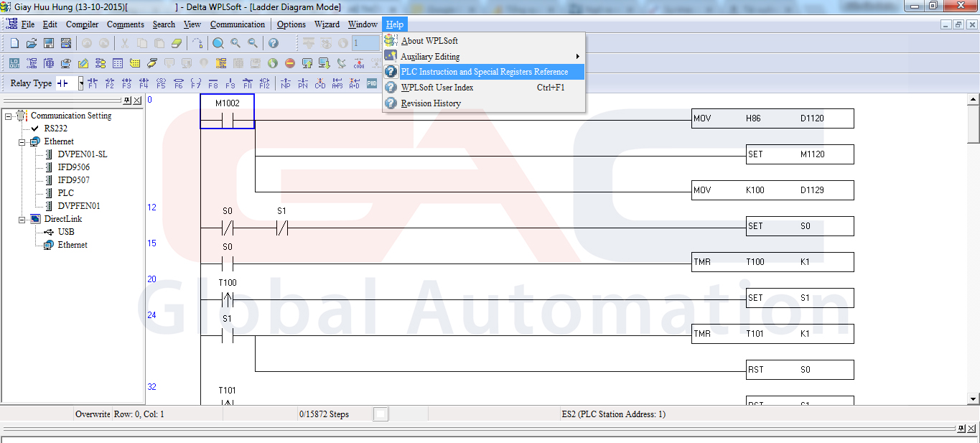980x443 pixels.
Task: Open the Relay Type dropdown
Action: pyautogui.click(x=81, y=83)
